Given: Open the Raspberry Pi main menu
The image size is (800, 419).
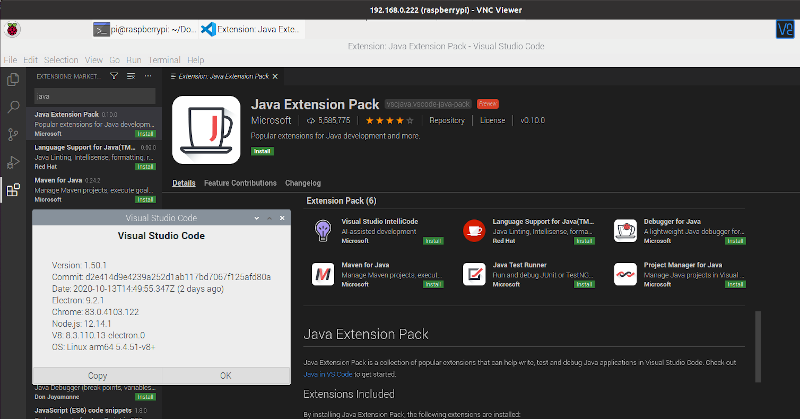Looking at the screenshot, I should click(x=11, y=29).
